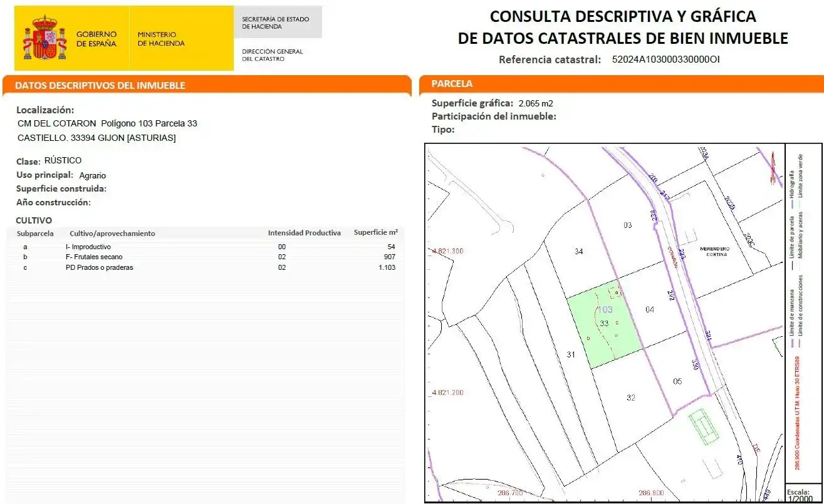This screenshot has width=824, height=504.
Task: Click parcel 31 on the cadastral map
Action: tap(571, 354)
